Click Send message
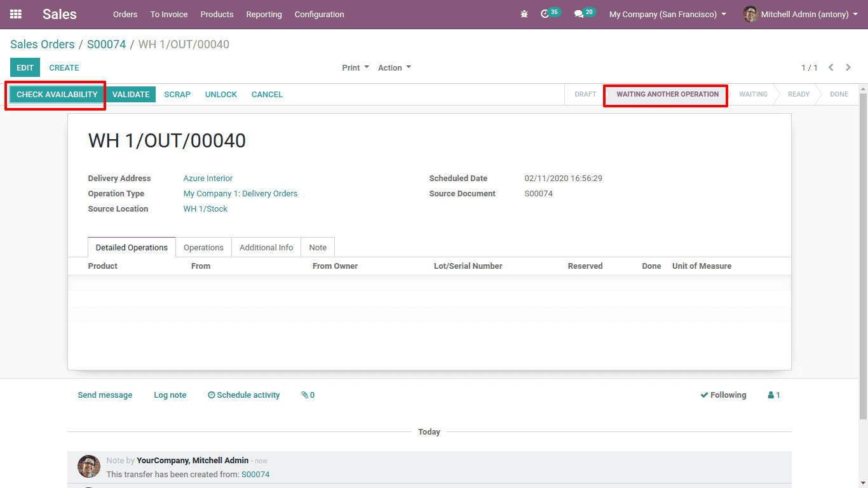Image resolution: width=868 pixels, height=488 pixels. (105, 395)
